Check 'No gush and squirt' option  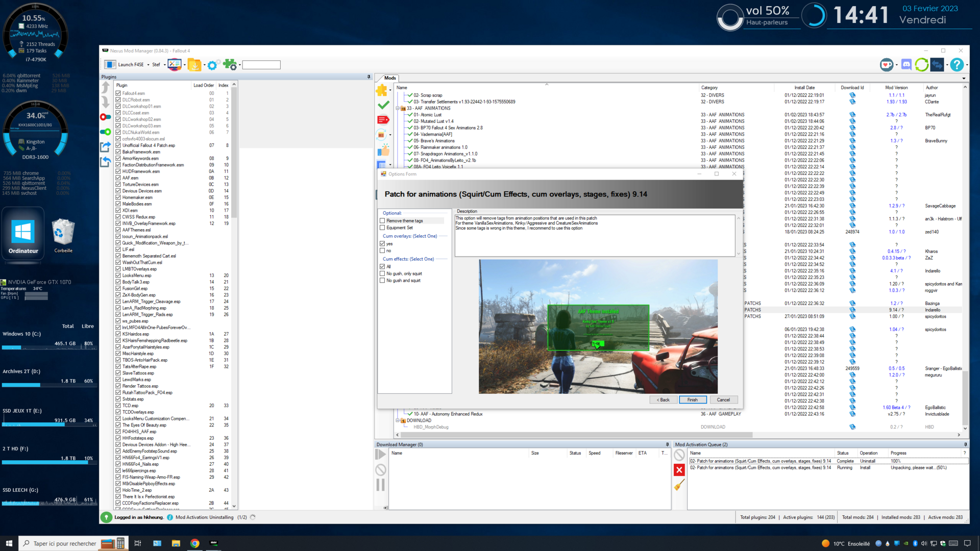coord(382,281)
